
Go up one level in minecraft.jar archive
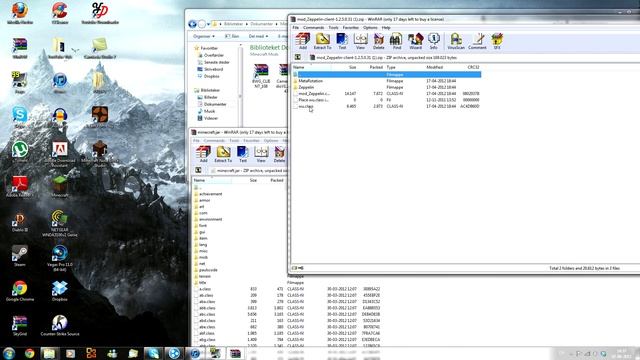click(x=198, y=170)
